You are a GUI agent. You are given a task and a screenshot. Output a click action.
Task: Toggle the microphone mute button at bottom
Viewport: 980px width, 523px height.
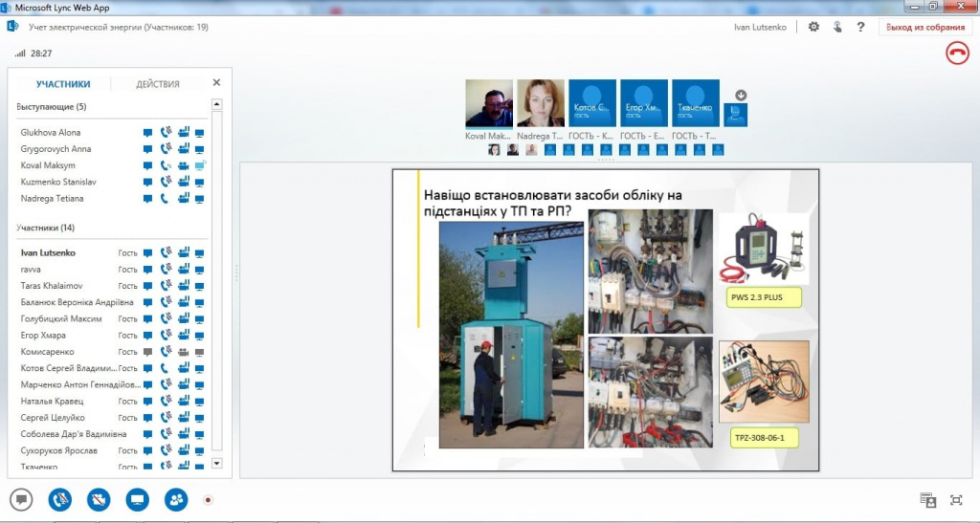coord(60,500)
